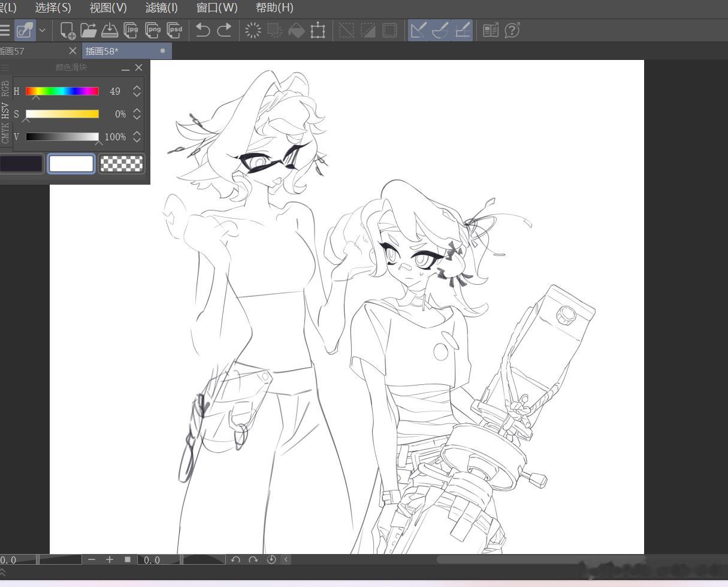The height and width of the screenshot is (587, 728).
Task: Switch to the 插画58* canvas tab
Action: click(x=126, y=51)
